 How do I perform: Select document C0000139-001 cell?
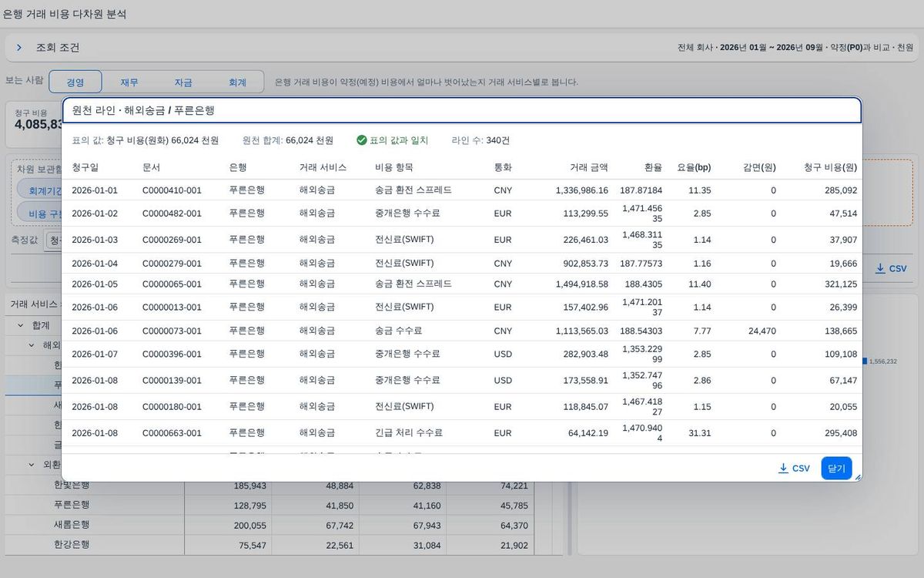click(172, 381)
